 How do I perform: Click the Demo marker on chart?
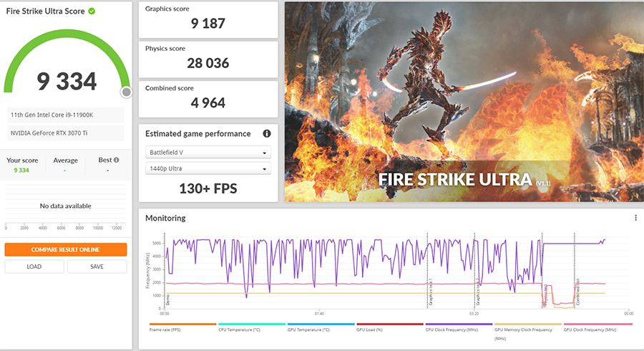point(167,299)
